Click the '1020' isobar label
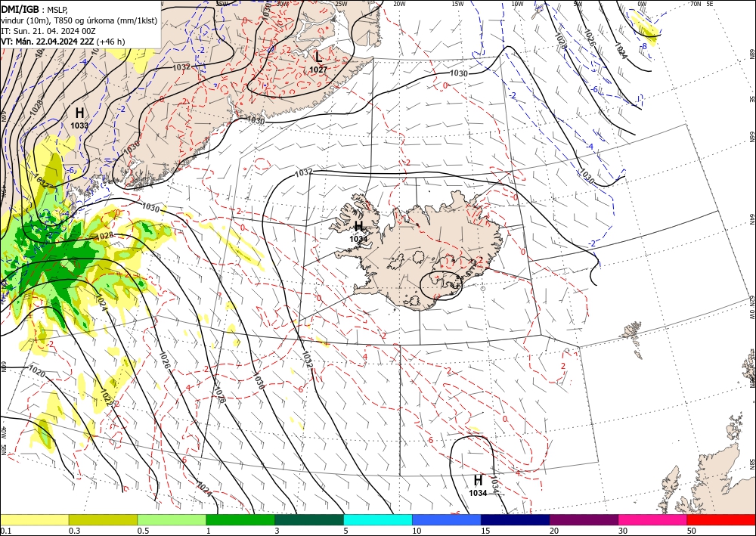The height and width of the screenshot is (536, 756). [x=37, y=371]
